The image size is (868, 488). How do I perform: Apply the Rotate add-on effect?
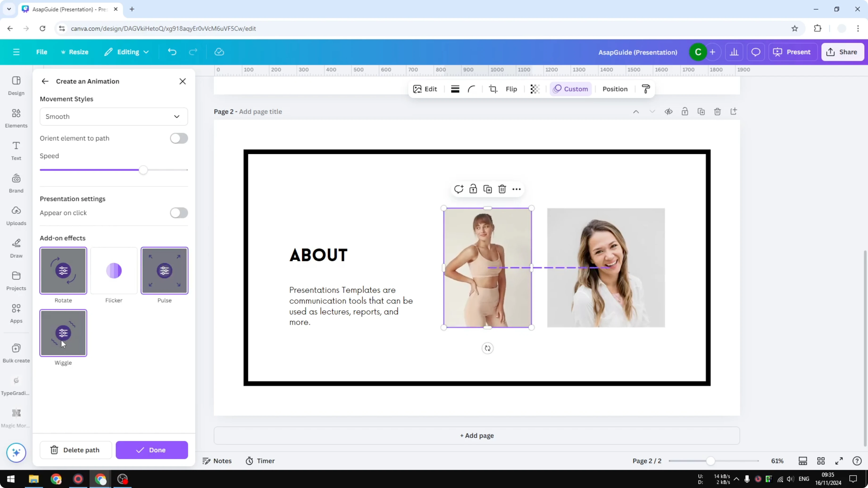point(63,270)
